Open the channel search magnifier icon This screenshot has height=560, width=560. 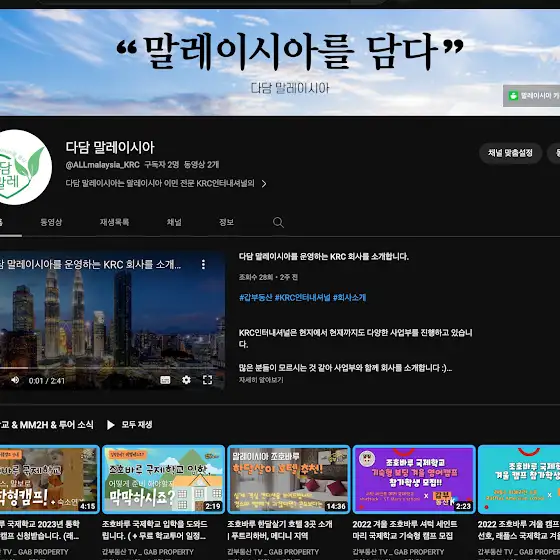278,222
